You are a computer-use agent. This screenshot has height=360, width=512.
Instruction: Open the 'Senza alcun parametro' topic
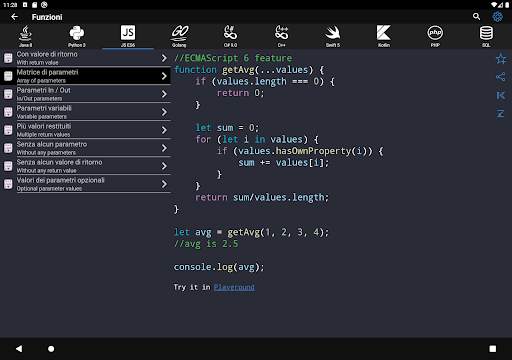pyautogui.click(x=85, y=148)
